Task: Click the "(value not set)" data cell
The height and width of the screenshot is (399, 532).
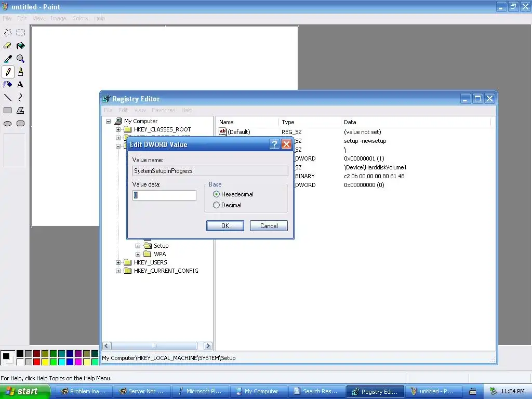Action: tap(362, 132)
